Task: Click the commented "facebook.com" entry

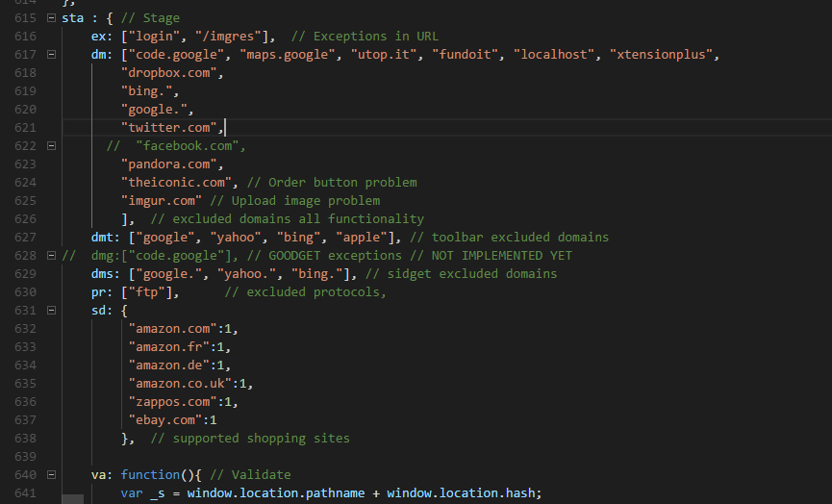Action: click(x=188, y=146)
